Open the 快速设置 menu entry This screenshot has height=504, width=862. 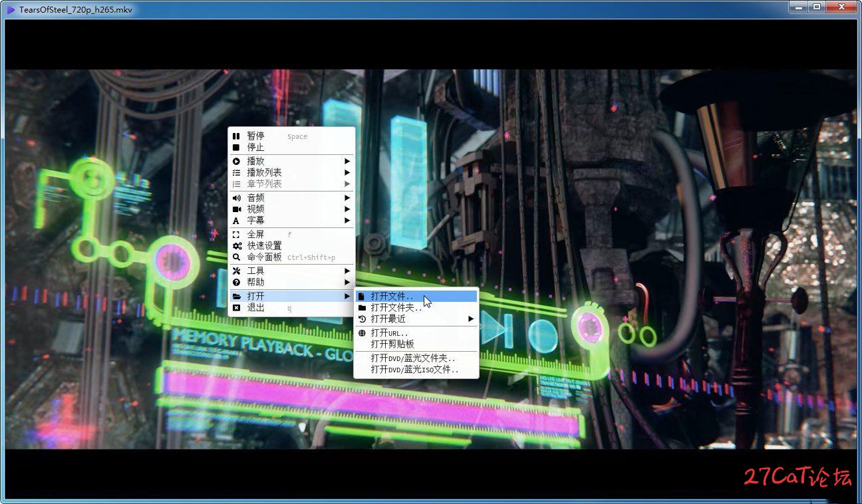click(291, 246)
